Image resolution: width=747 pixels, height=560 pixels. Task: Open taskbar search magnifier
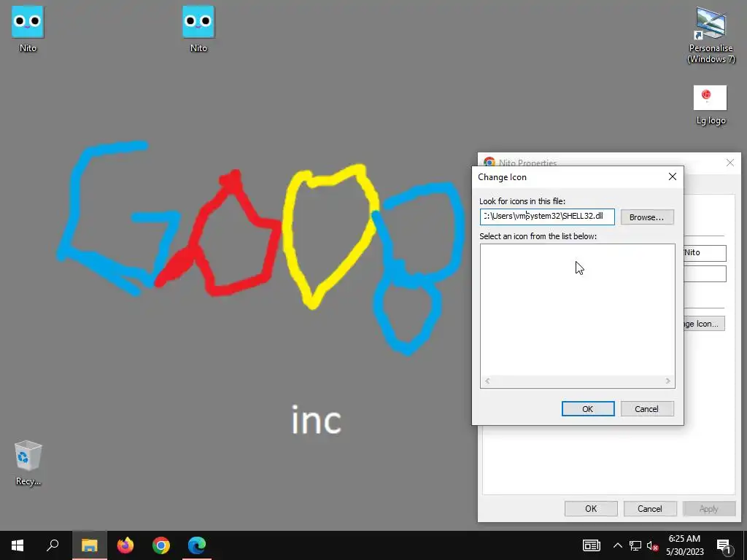(53, 545)
